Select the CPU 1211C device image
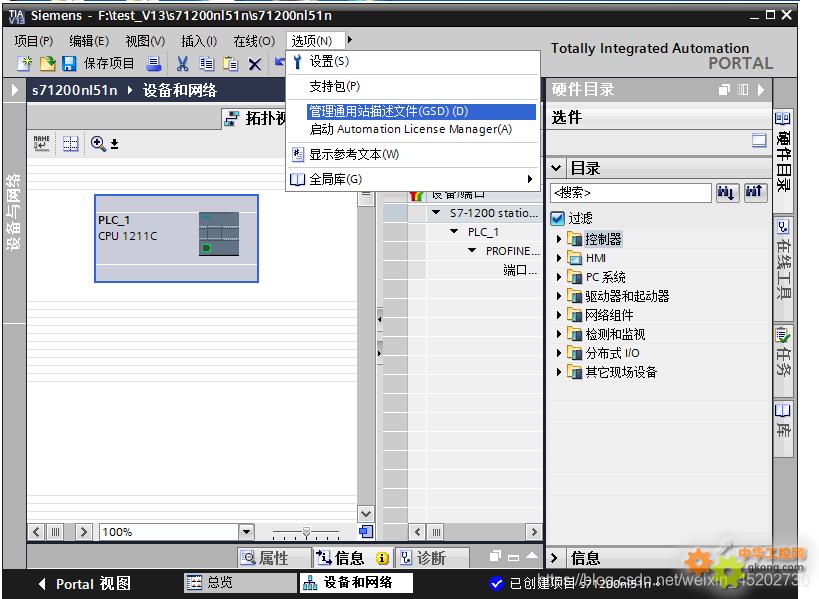Image resolution: width=819 pixels, height=599 pixels. 219,233
